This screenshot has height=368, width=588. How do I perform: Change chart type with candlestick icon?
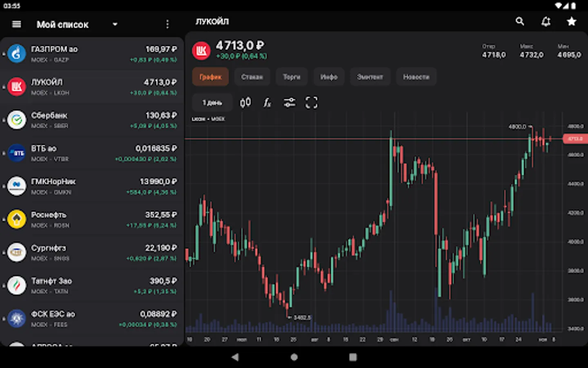click(245, 103)
